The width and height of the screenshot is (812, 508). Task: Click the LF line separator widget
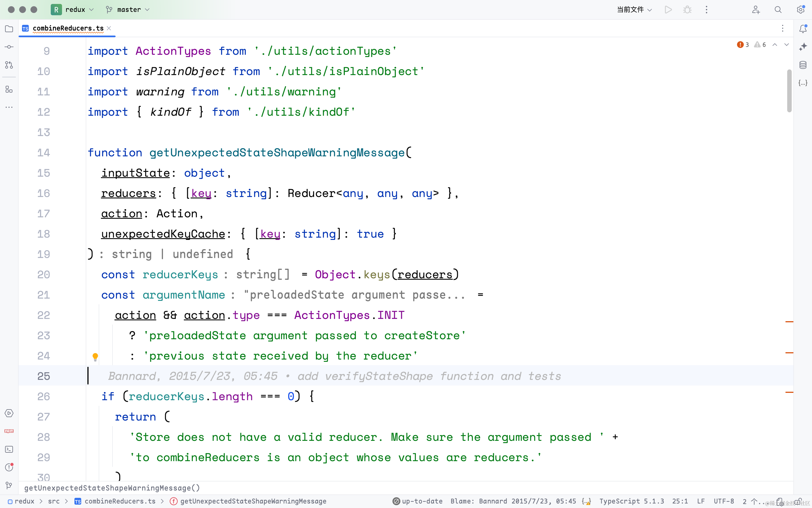(701, 501)
